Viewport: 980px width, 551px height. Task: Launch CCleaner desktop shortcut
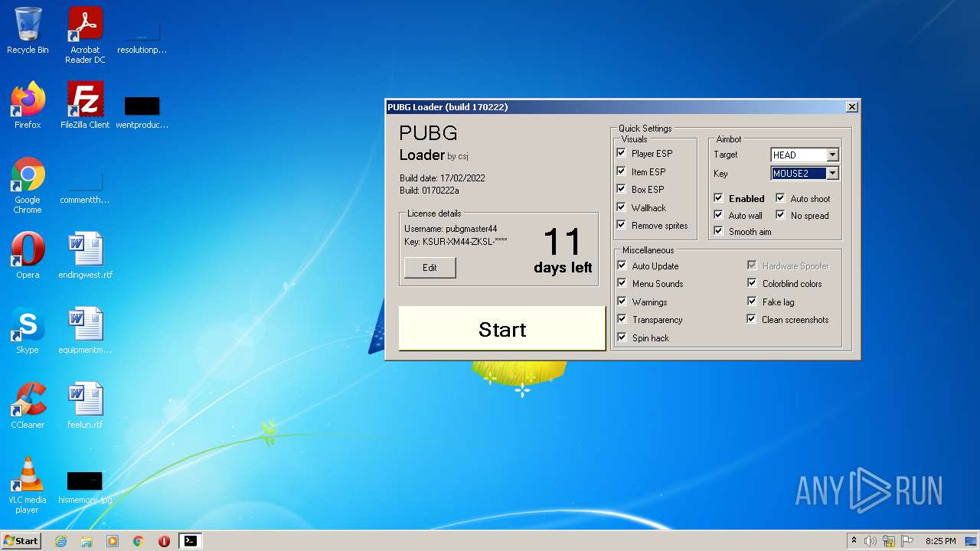(28, 406)
